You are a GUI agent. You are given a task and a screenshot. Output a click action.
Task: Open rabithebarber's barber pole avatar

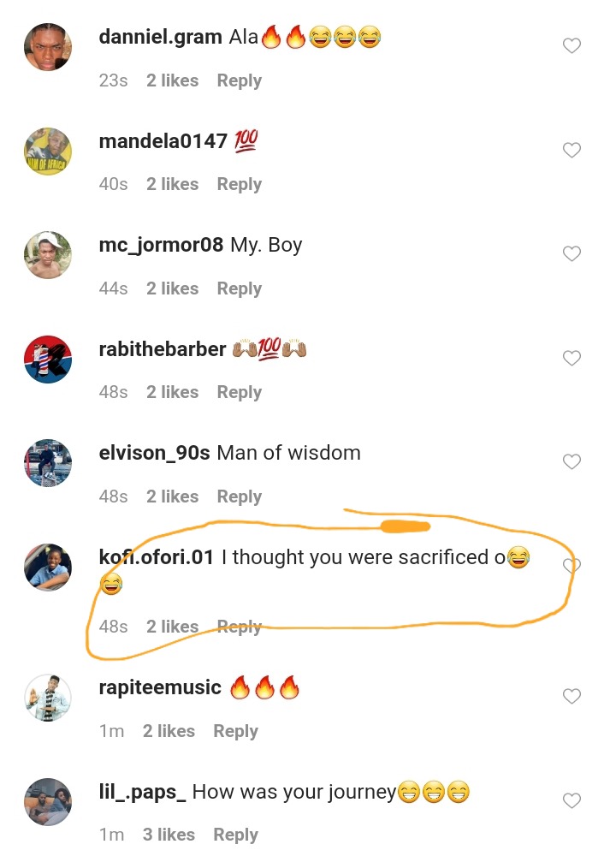[x=47, y=359]
